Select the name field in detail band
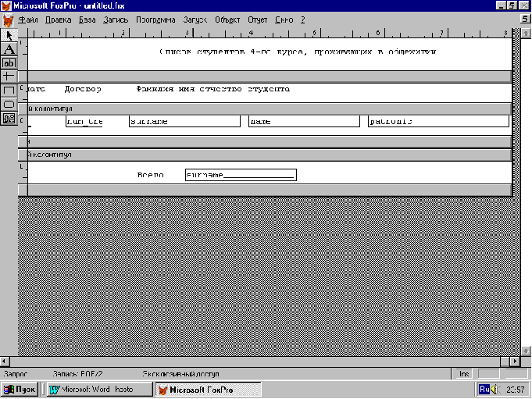This screenshot has width=532, height=399. pyautogui.click(x=304, y=121)
